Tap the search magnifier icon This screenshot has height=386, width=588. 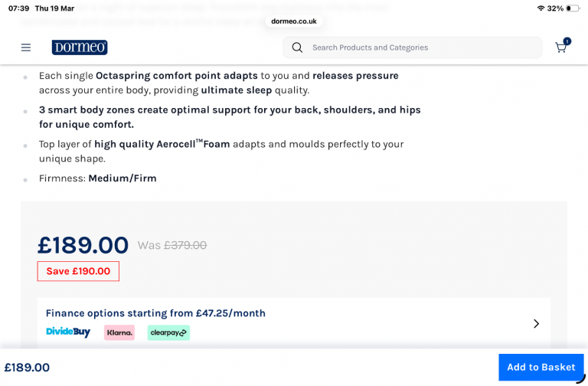click(297, 47)
